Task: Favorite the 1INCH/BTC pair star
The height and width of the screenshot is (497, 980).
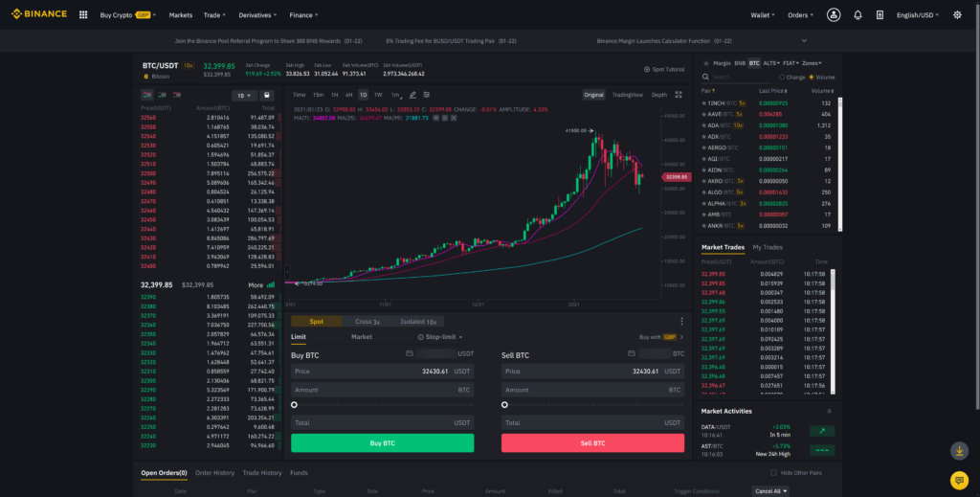Action: point(703,103)
